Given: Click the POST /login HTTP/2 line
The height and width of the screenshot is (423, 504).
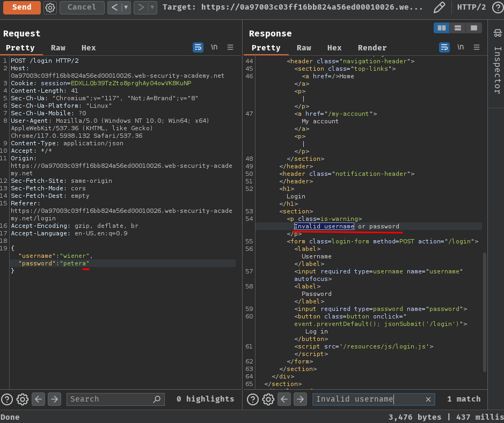Looking at the screenshot, I should [45, 61].
